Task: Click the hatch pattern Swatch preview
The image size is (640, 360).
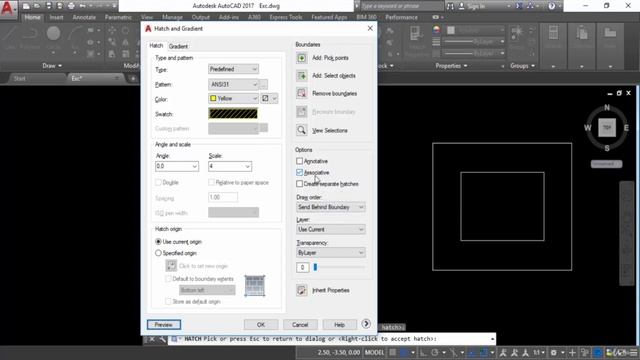Action: (233, 113)
